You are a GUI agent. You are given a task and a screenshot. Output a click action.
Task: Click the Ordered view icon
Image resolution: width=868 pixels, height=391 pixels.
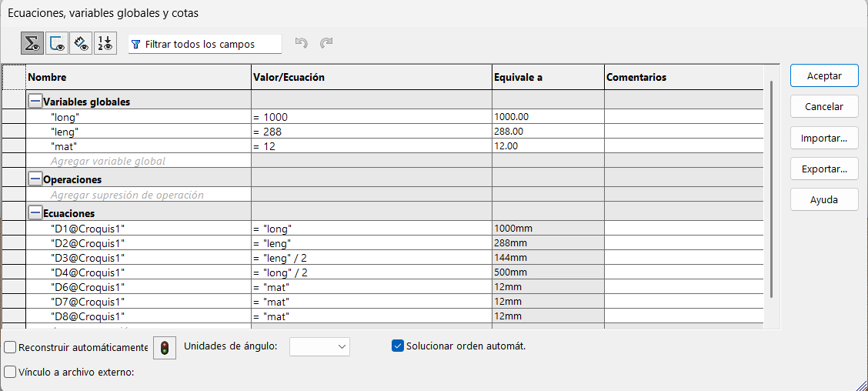[105, 45]
